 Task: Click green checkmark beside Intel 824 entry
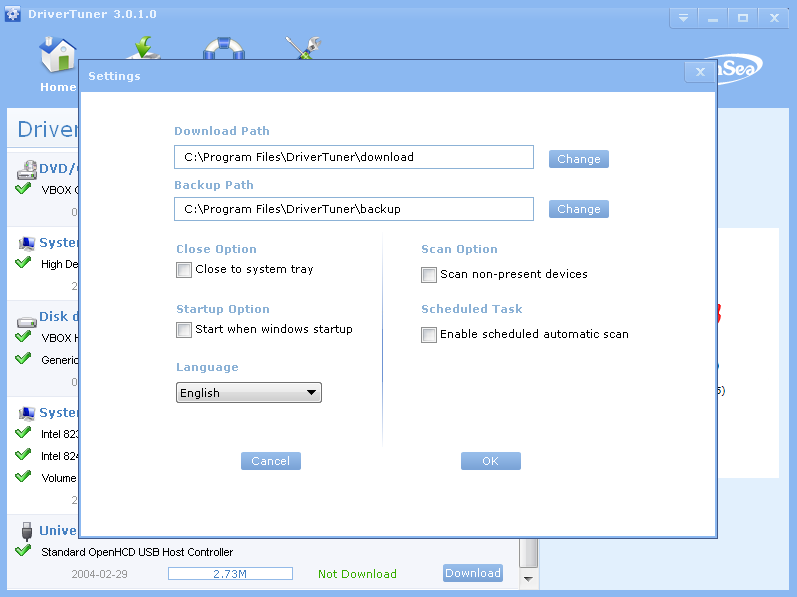click(x=23, y=454)
